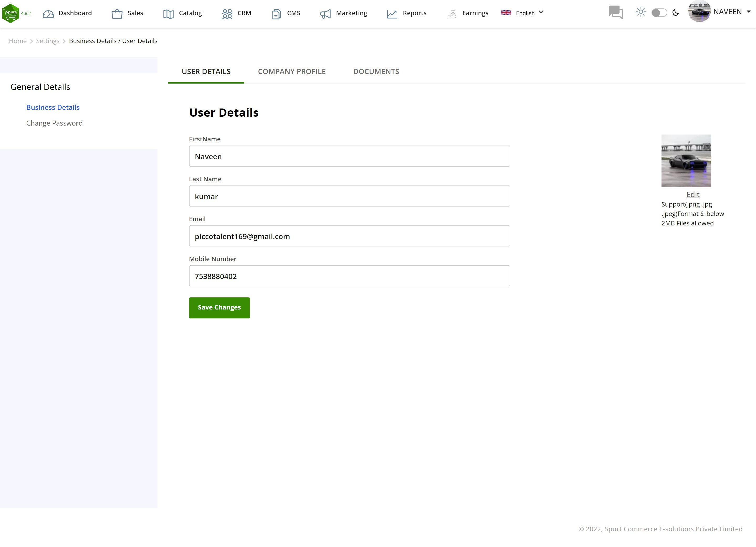This screenshot has height=547, width=756.
Task: Open the Sales menu
Action: 135,13
